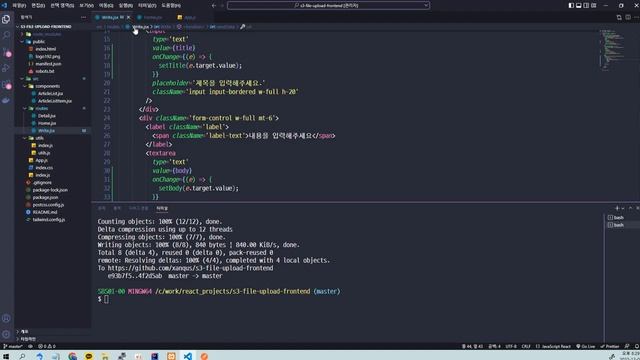The image size is (640, 360).
Task: Open index.css file
Action: point(44,167)
